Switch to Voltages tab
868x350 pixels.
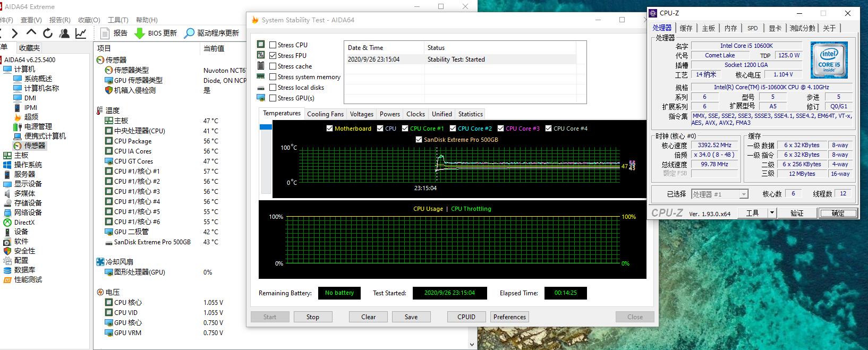(362, 114)
